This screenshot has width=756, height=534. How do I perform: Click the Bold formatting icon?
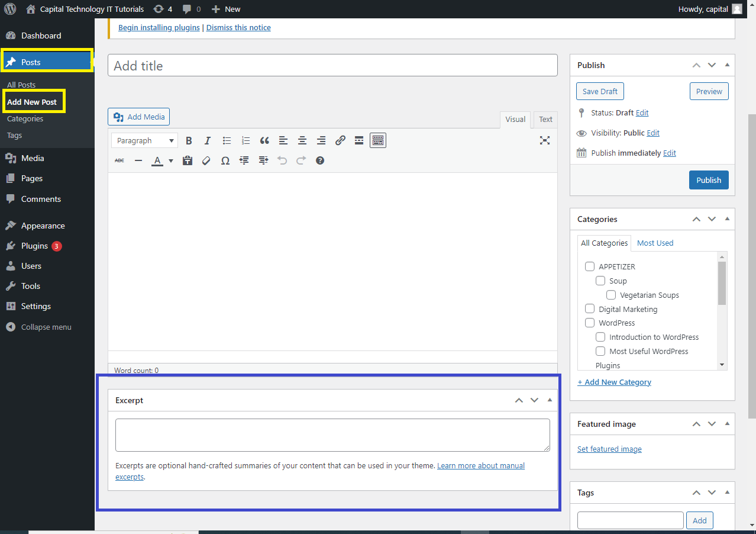[189, 141]
